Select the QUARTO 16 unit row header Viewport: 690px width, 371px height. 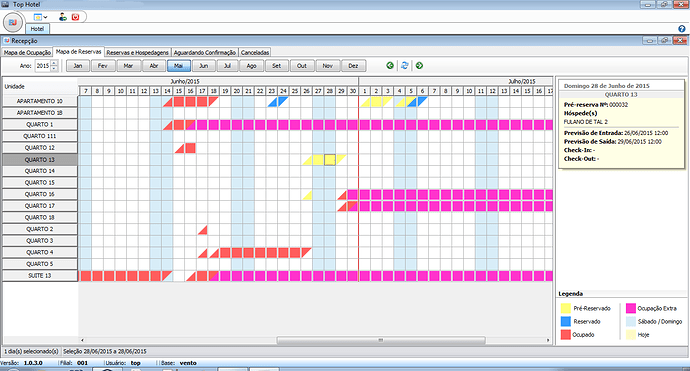pos(40,194)
